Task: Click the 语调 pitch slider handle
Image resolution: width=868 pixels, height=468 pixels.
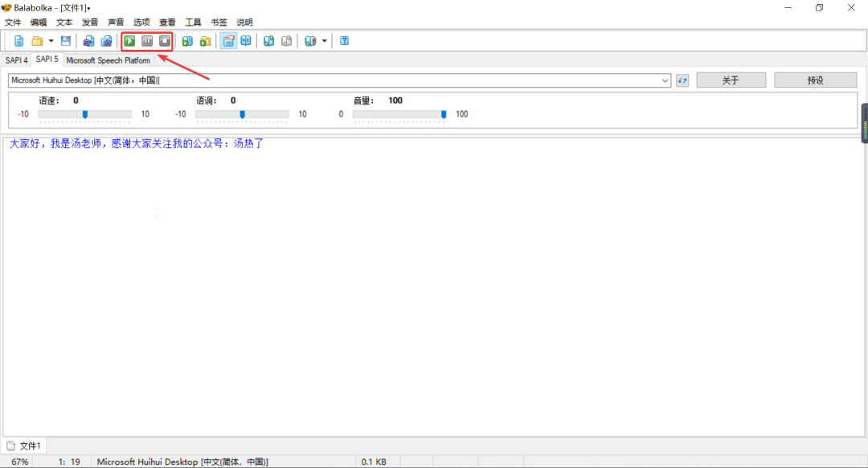Action: click(x=242, y=114)
